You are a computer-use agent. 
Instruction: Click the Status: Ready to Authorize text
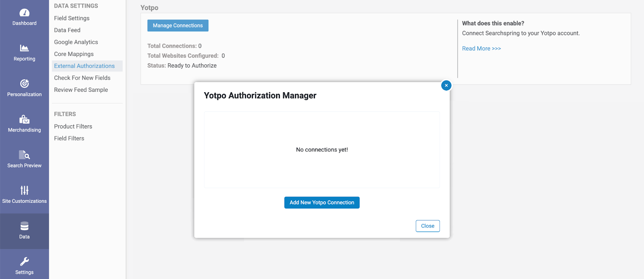182,66
